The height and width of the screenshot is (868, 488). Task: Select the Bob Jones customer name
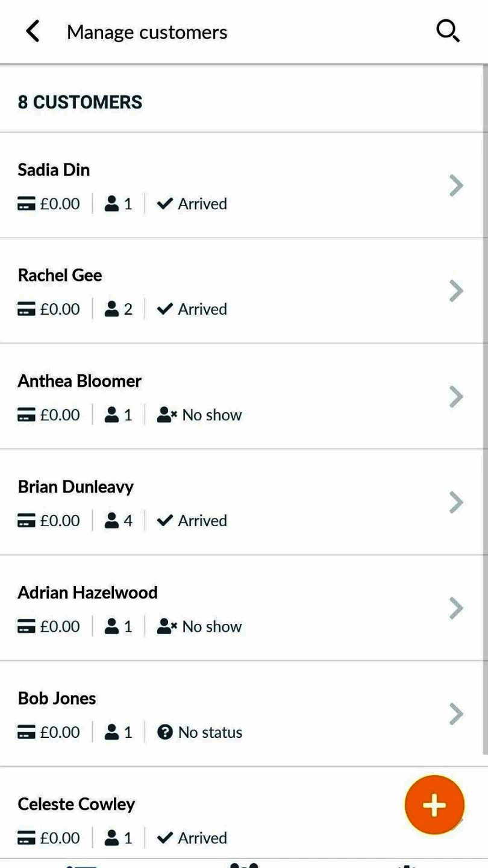click(x=57, y=699)
